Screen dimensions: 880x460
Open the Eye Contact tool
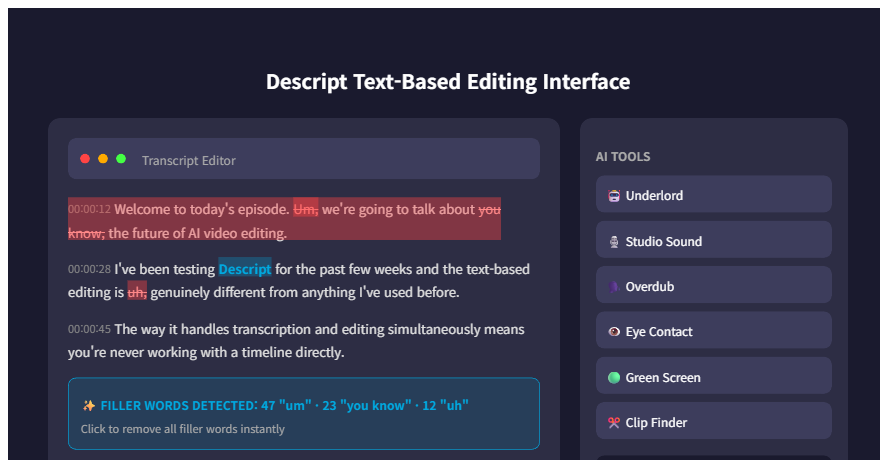[x=714, y=330]
